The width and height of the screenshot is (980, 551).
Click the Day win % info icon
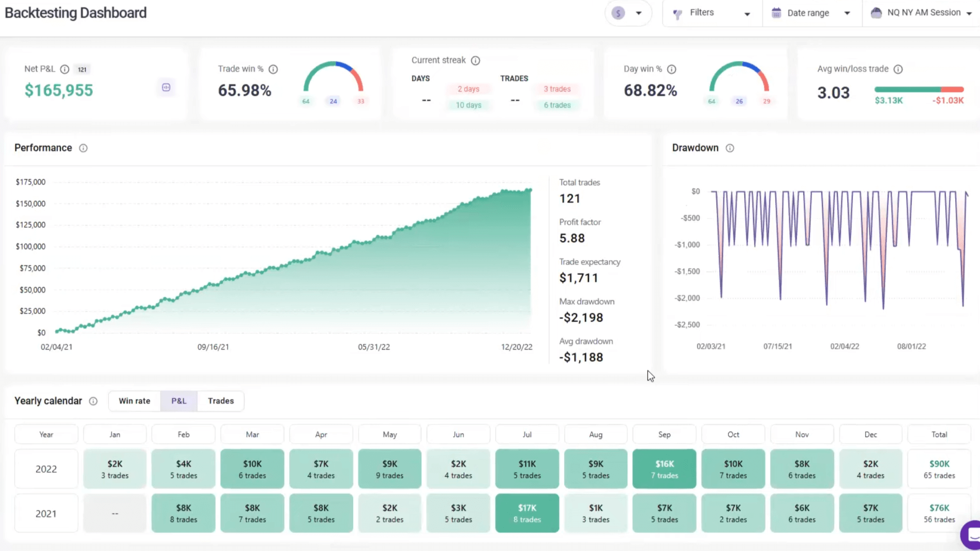tap(671, 69)
